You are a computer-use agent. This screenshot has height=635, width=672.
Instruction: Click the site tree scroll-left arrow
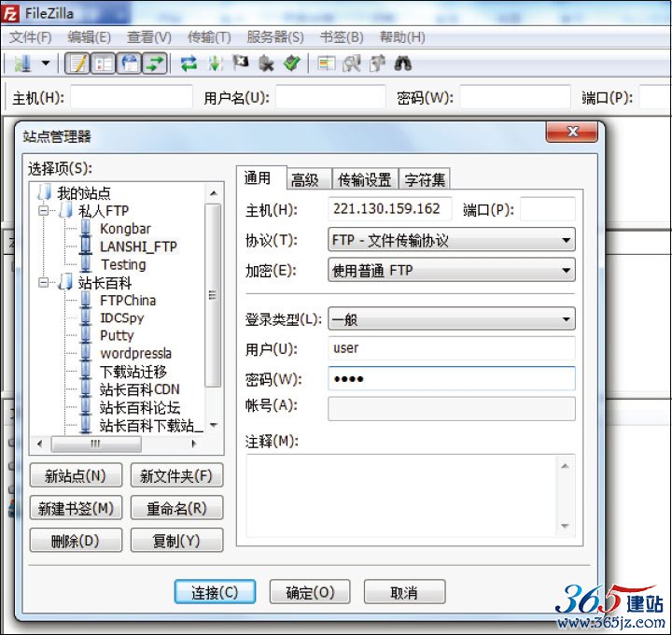point(40,444)
